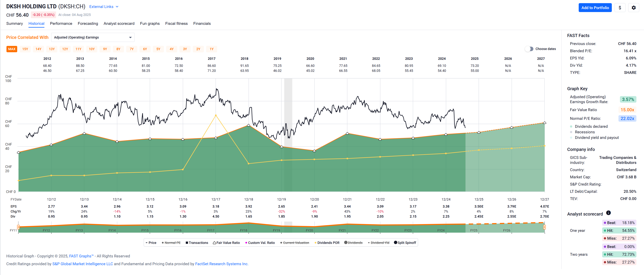
Task: Toggle Custom Val. Ratio legend item
Action: tap(260, 243)
